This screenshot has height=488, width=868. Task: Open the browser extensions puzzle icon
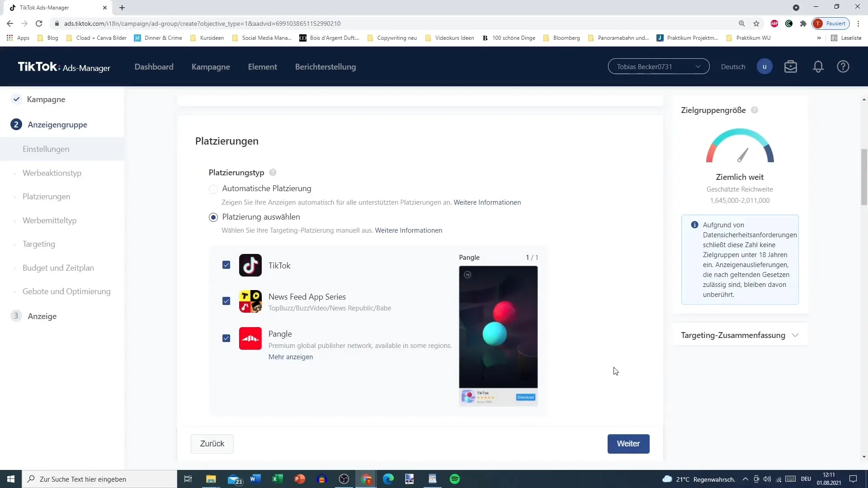pos(803,23)
